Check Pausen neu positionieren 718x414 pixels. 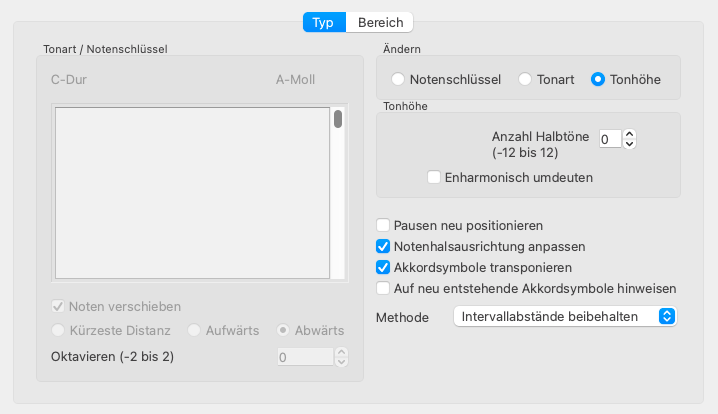383,226
